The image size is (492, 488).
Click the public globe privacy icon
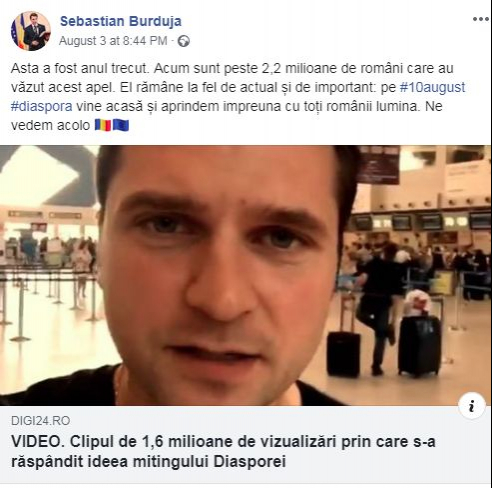pos(183,41)
